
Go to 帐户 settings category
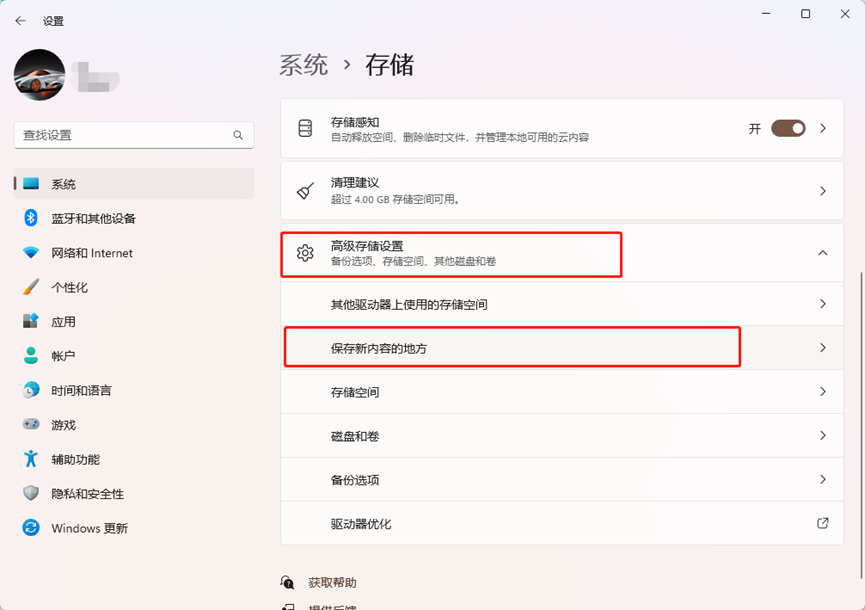(63, 356)
